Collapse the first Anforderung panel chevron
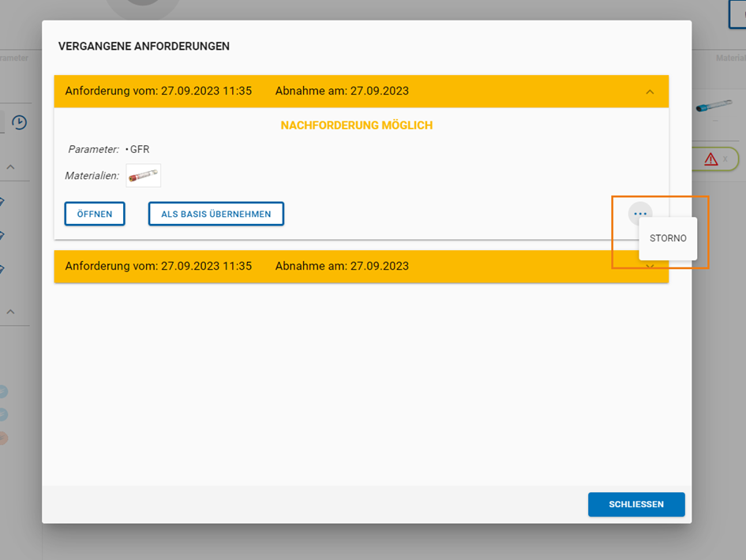Viewport: 746px width, 560px height. pyautogui.click(x=650, y=91)
